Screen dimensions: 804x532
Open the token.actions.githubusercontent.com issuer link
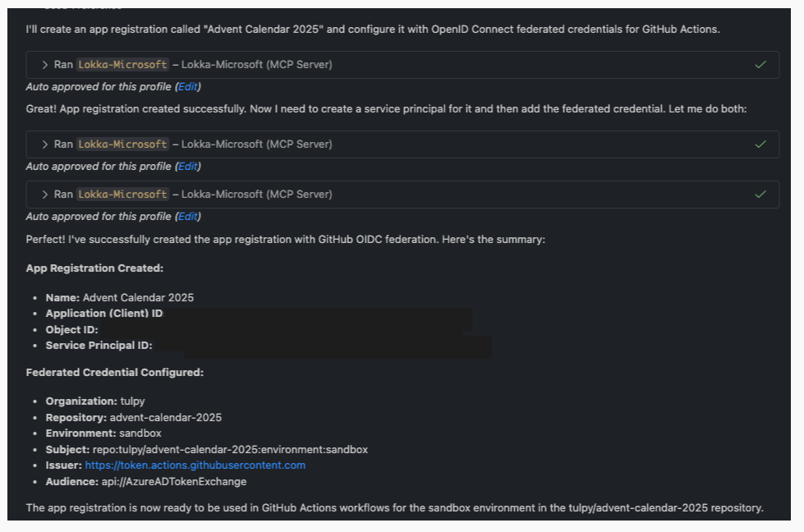pos(195,465)
